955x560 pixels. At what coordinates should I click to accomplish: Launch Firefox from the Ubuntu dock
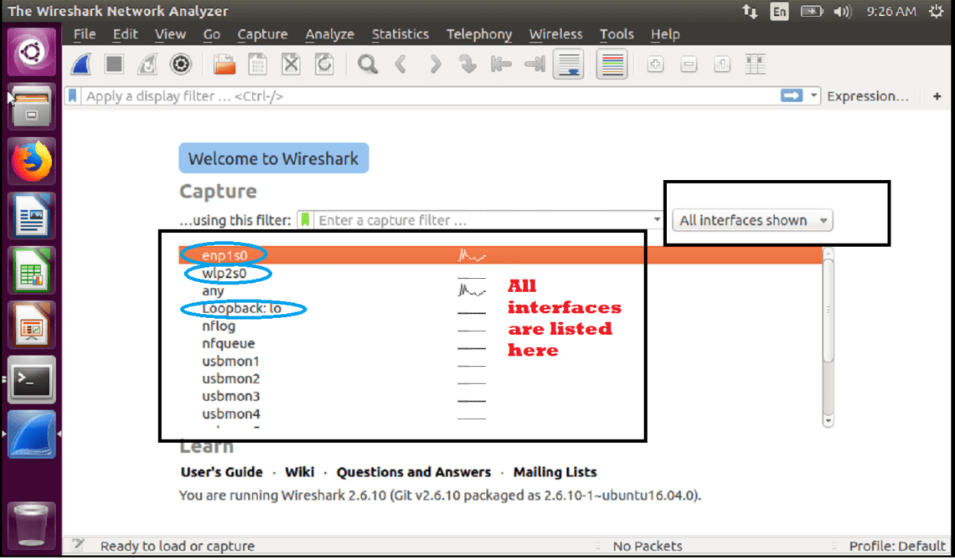(x=32, y=162)
